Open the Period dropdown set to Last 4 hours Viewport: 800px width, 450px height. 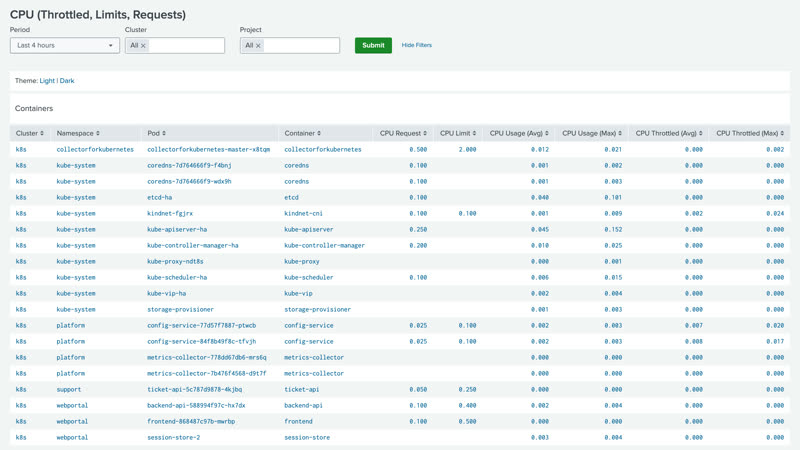(x=65, y=45)
